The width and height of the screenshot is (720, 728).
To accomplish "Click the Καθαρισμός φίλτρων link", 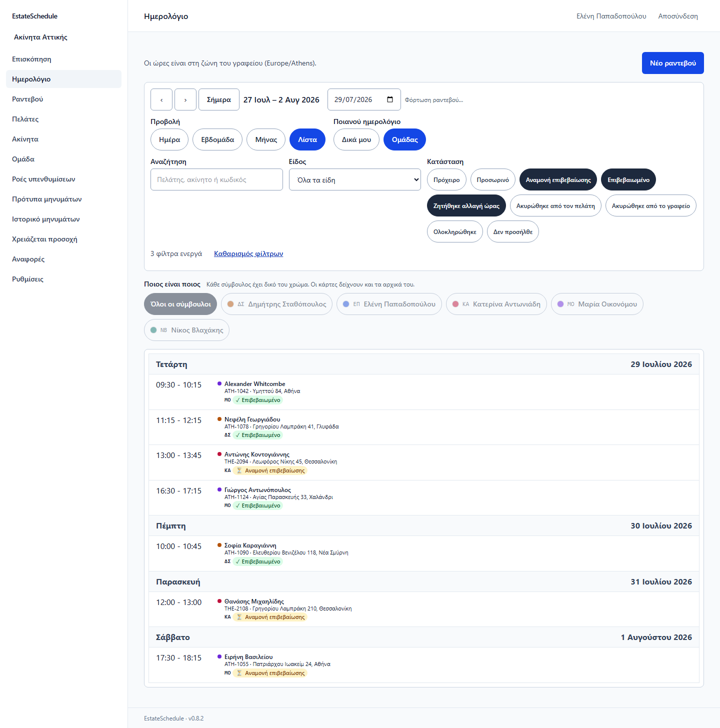I will coord(248,253).
